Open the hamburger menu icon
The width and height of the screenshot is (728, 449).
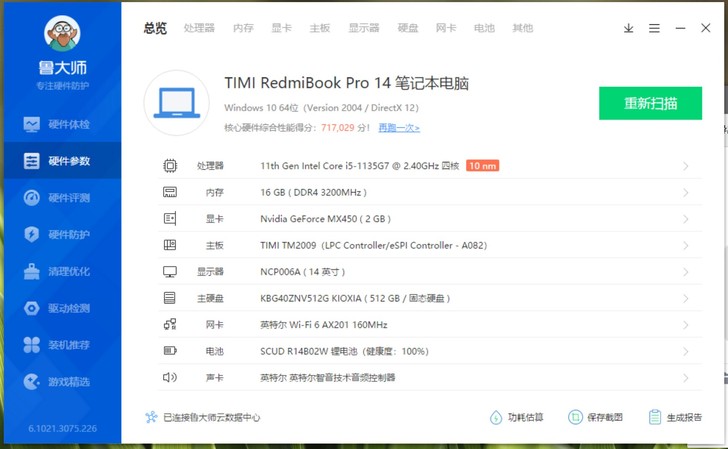[654, 28]
